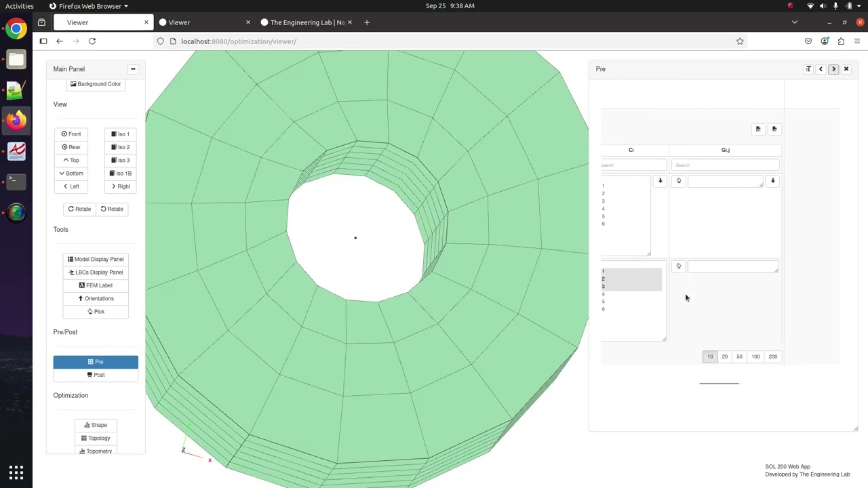Toggle FEM Label tool
Screen dimensions: 868x488
[x=96, y=285]
